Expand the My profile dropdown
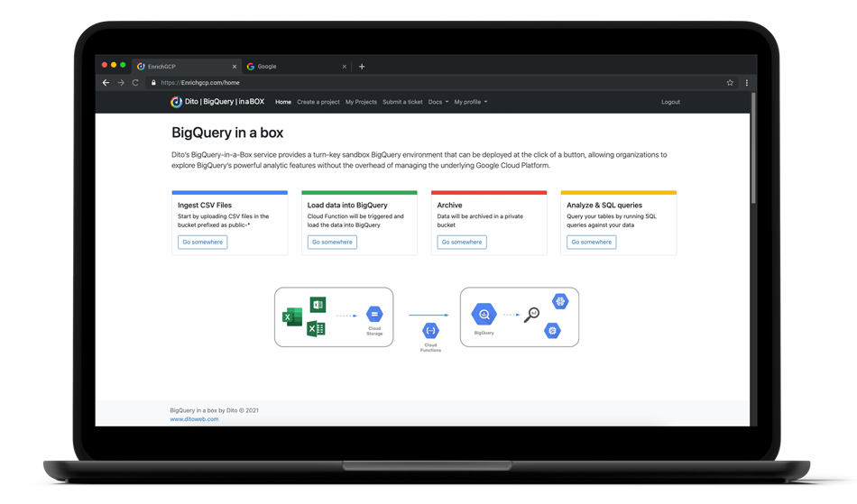The image size is (857, 504). tap(471, 102)
